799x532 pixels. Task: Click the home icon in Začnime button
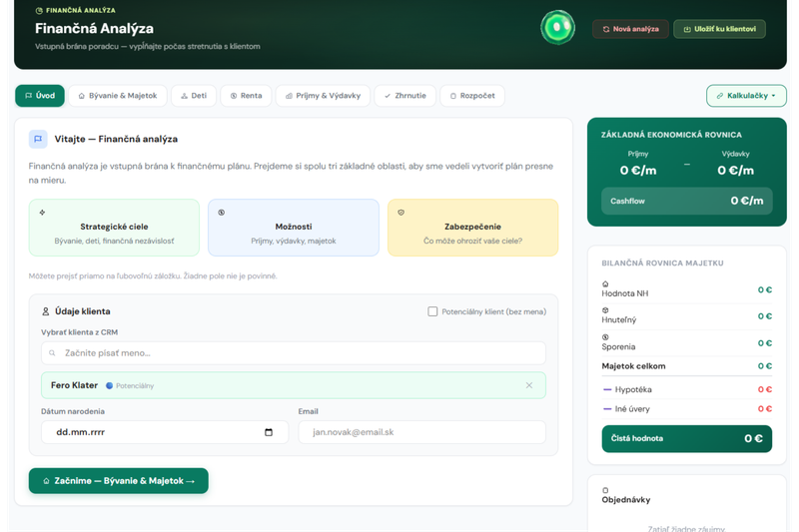point(46,480)
